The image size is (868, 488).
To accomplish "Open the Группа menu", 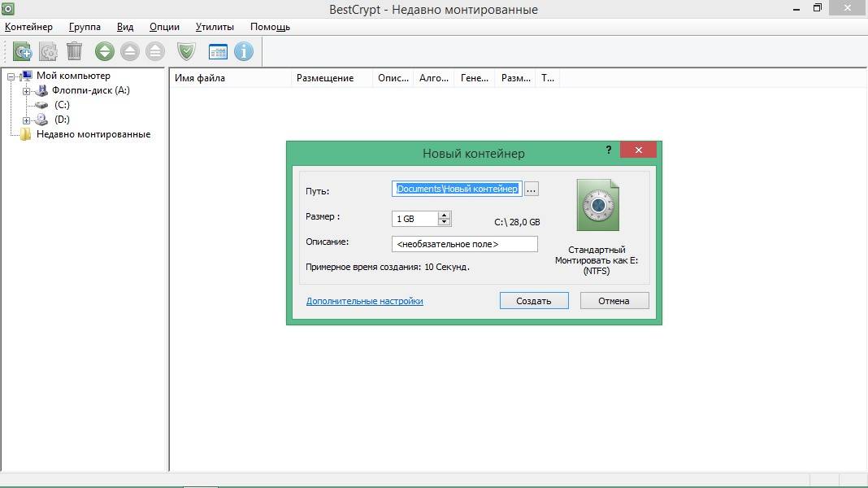I will 85,27.
